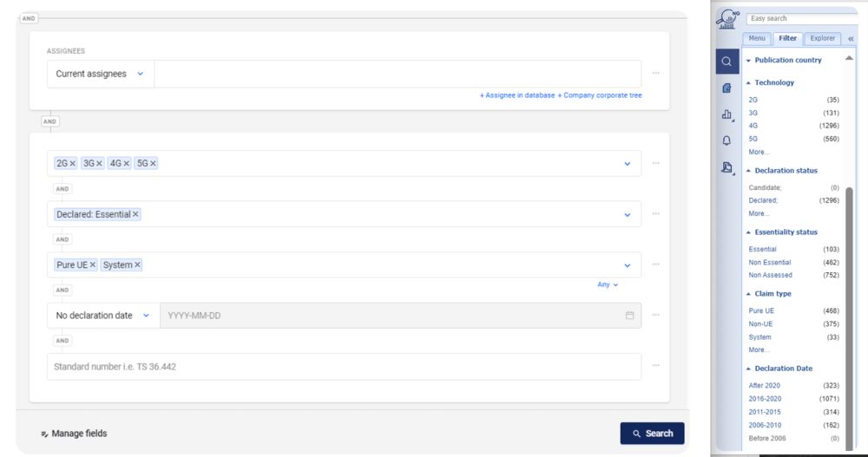Viewport: 868px width, 457px height.
Task: Click the Company corporate tree link
Action: (600, 95)
